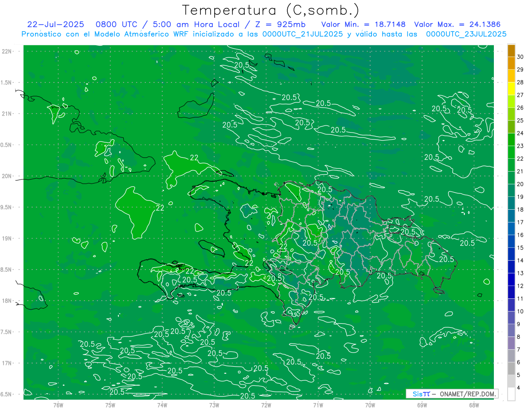Click "5:00 am Hora Local" in header
The width and height of the screenshot is (532, 411).
[x=197, y=24]
